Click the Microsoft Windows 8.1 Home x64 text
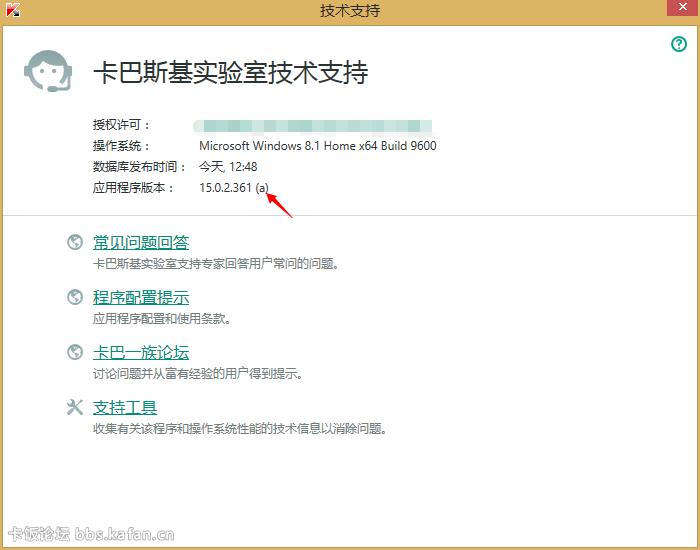The height and width of the screenshot is (550, 700). pyautogui.click(x=318, y=146)
